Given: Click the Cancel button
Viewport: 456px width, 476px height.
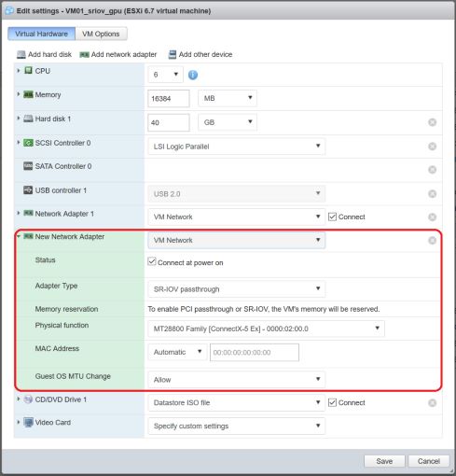Looking at the screenshot, I should coord(429,461).
